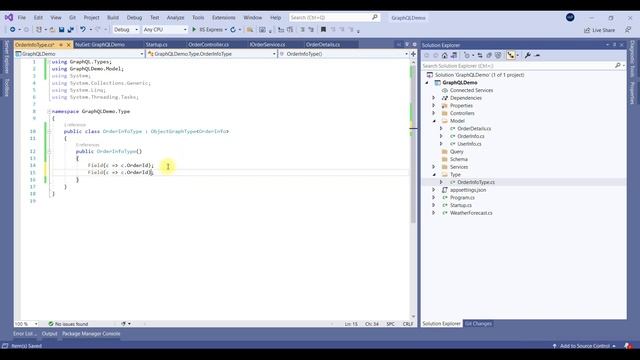640x360 pixels.
Task: Click Add to Source Control in status bar
Action: point(584,346)
